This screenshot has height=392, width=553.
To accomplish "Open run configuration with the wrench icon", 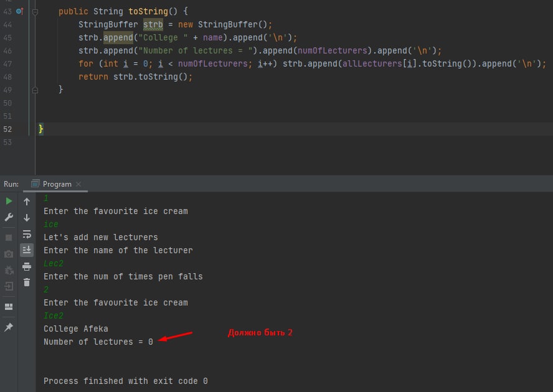I will [9, 217].
